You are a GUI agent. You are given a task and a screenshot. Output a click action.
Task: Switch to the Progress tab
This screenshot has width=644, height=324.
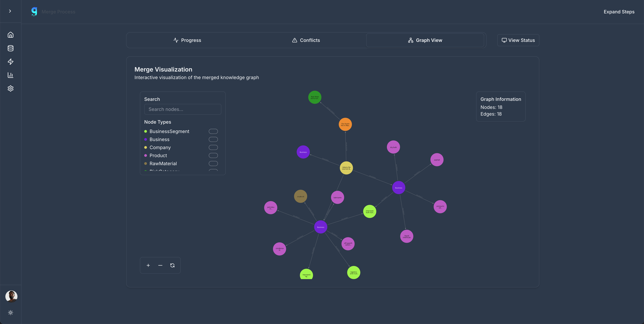187,40
